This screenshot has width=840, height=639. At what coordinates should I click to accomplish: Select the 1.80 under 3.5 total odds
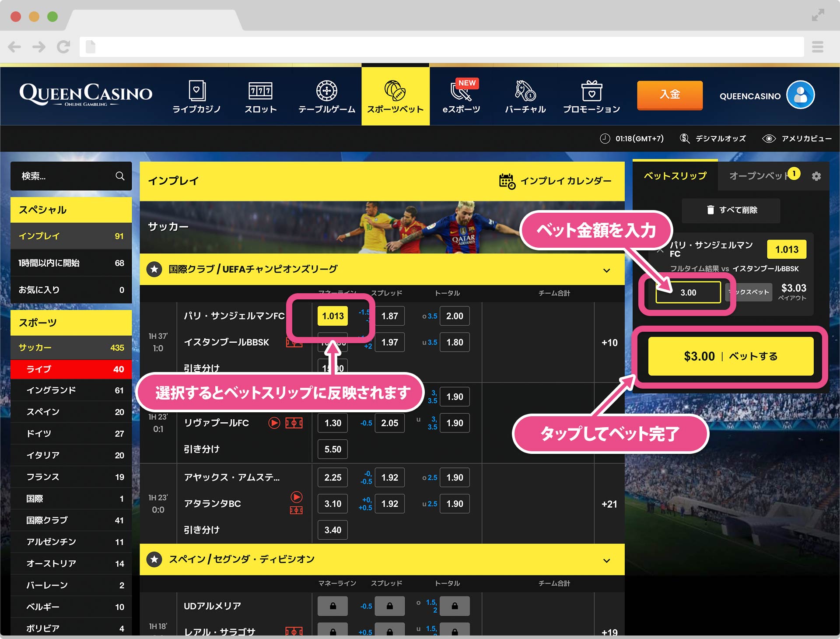coord(455,342)
